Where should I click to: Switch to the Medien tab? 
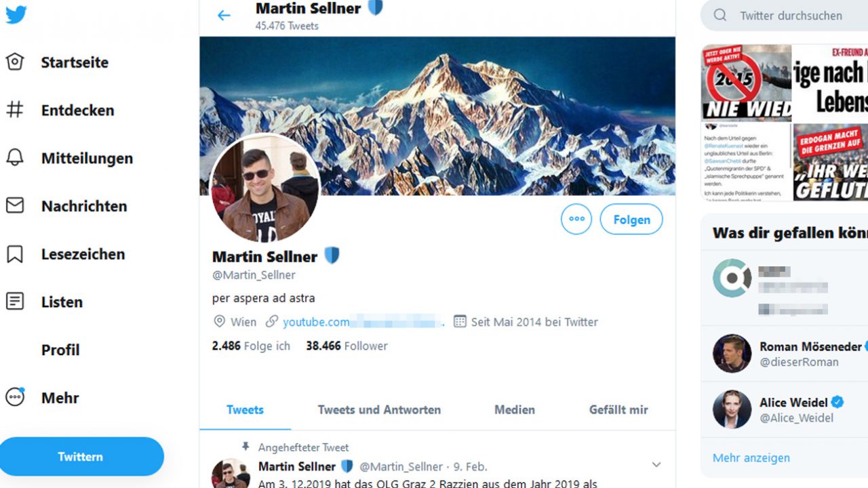(514, 410)
